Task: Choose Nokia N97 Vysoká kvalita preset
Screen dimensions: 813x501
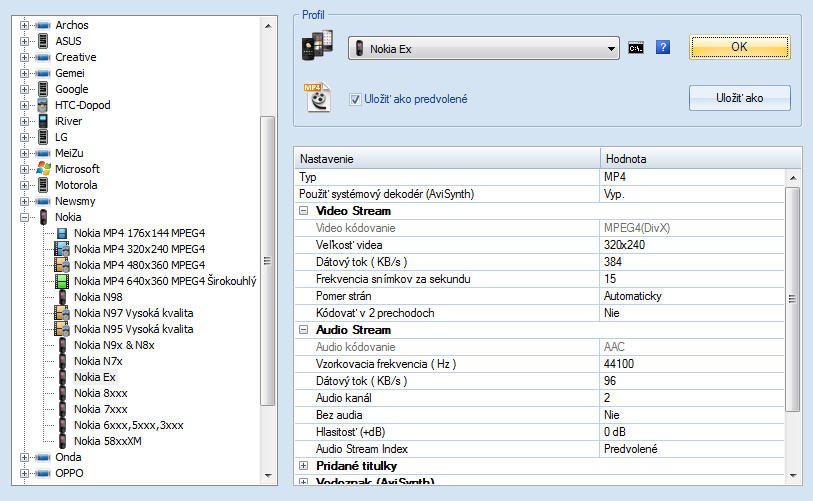Action: 133,313
